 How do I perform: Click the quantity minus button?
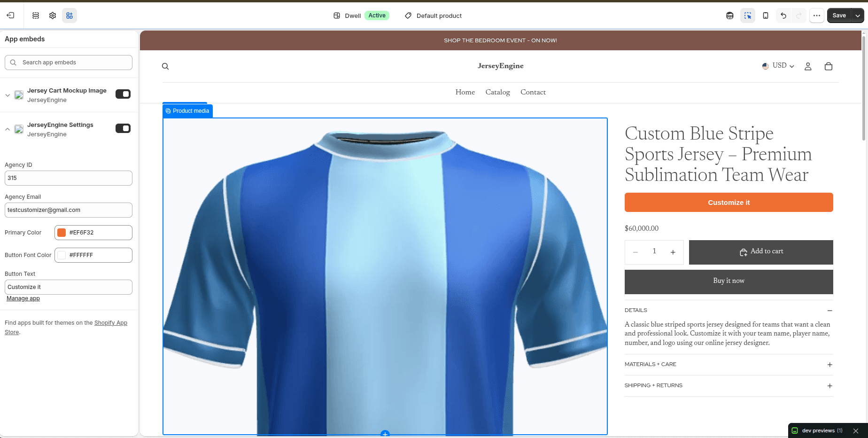tap(635, 252)
